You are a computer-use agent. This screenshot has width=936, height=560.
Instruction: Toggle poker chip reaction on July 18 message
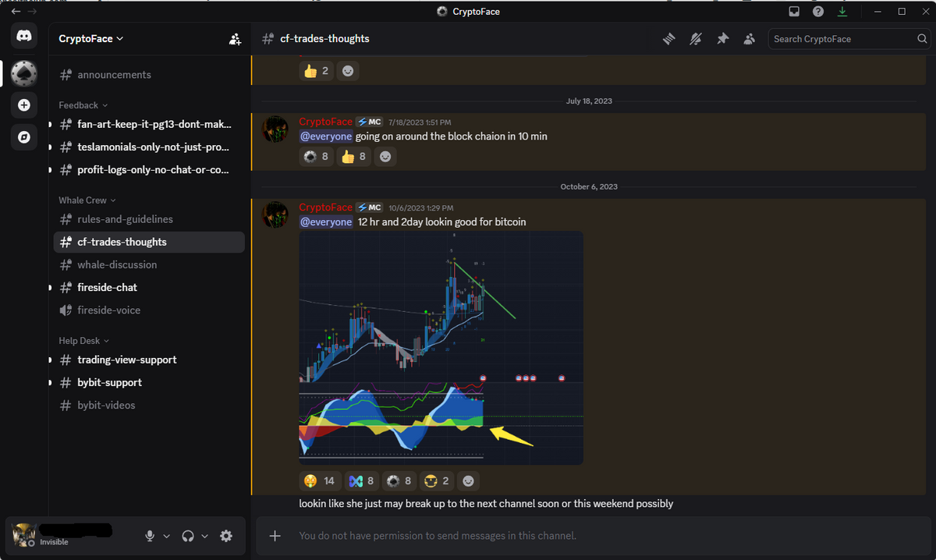[317, 156]
